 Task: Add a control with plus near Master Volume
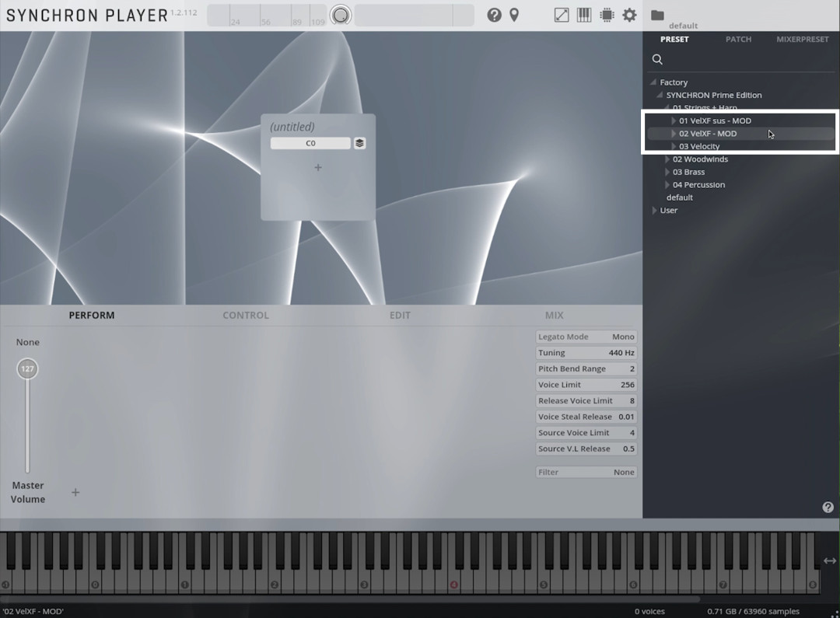click(x=75, y=492)
